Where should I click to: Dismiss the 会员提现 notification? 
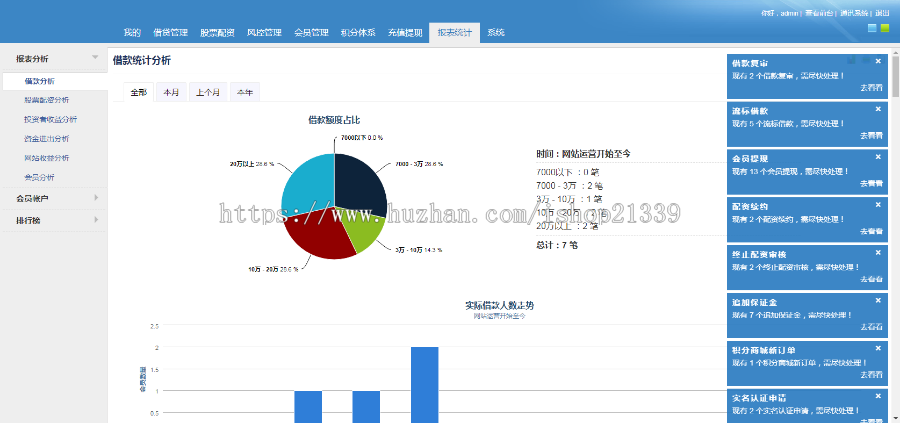coord(878,157)
